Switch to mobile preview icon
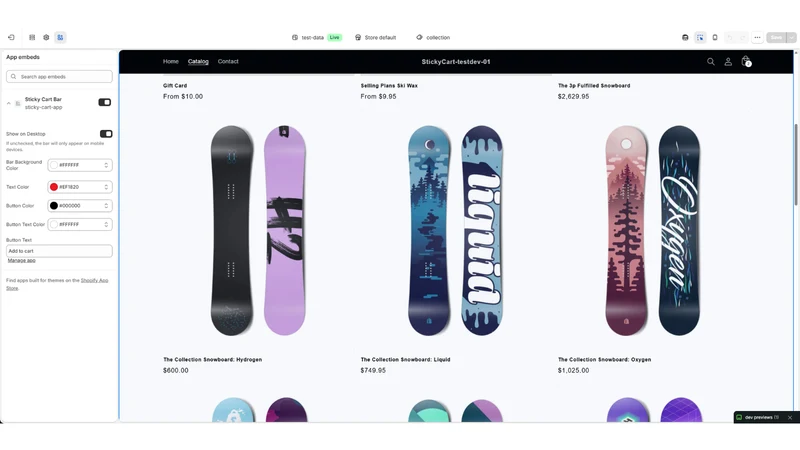The height and width of the screenshot is (450, 800). pos(715,37)
